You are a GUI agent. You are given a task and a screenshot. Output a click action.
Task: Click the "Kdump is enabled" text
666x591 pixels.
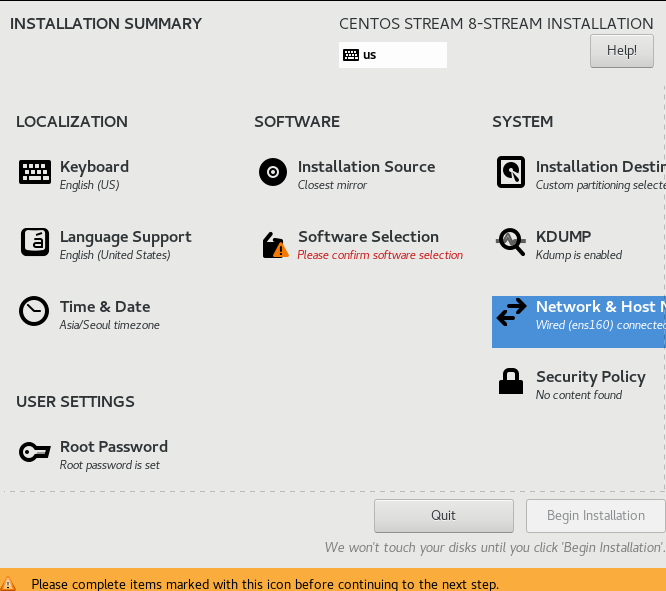[579, 255]
